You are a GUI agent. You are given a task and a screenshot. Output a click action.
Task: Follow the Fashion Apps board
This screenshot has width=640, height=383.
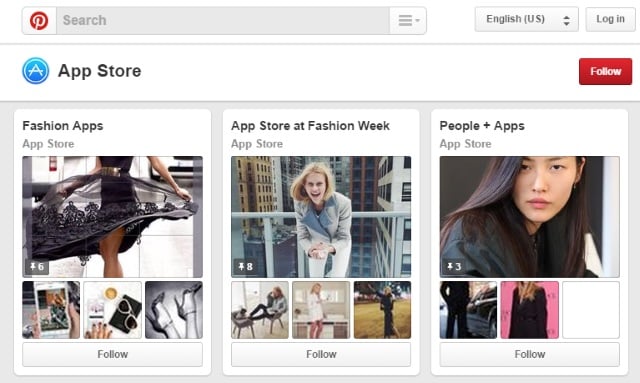tap(113, 354)
